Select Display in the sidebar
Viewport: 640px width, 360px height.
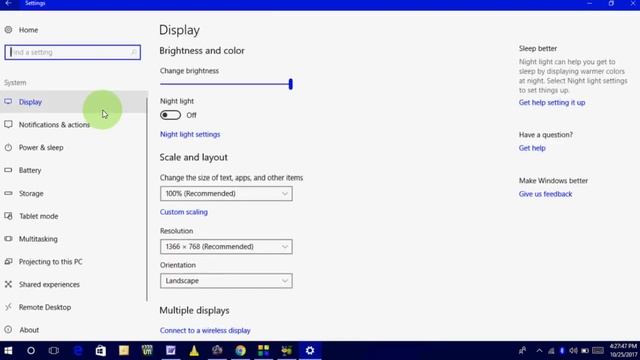[73, 102]
